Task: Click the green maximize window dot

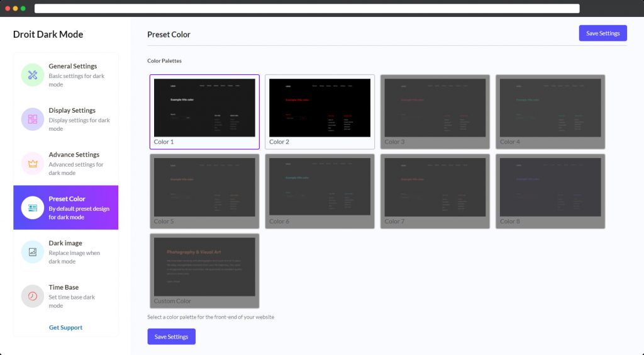Action: click(23, 8)
